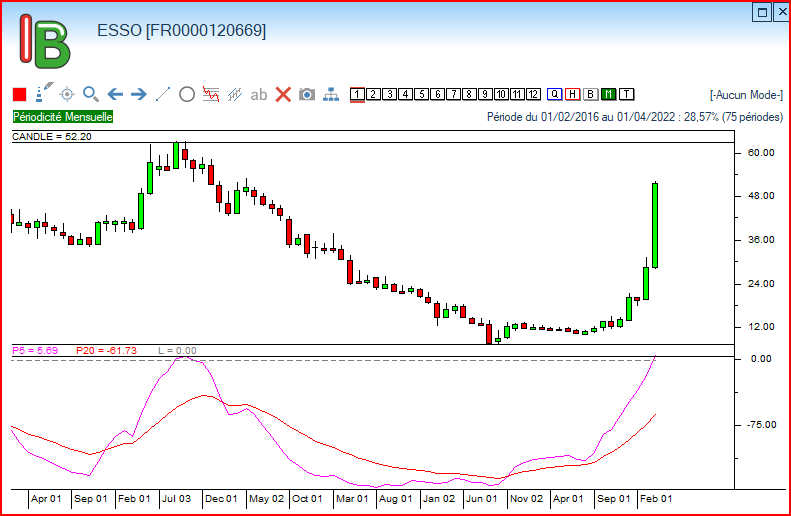
Task: Take a chart snapshot with camera icon
Action: tap(307, 94)
